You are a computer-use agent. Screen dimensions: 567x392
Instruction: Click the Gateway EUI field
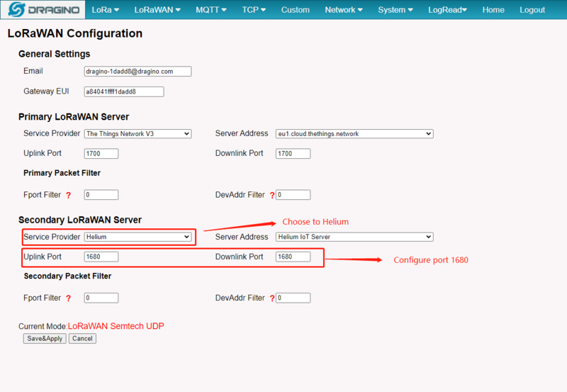point(124,91)
